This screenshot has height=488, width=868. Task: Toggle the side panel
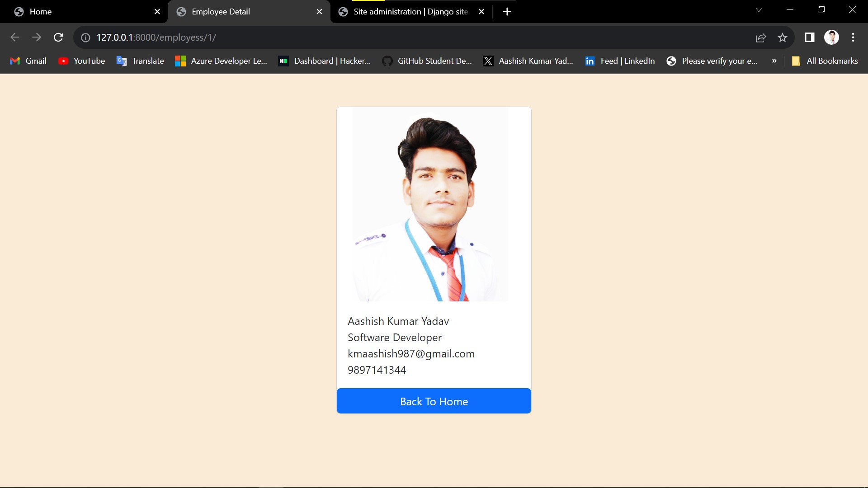pos(809,38)
